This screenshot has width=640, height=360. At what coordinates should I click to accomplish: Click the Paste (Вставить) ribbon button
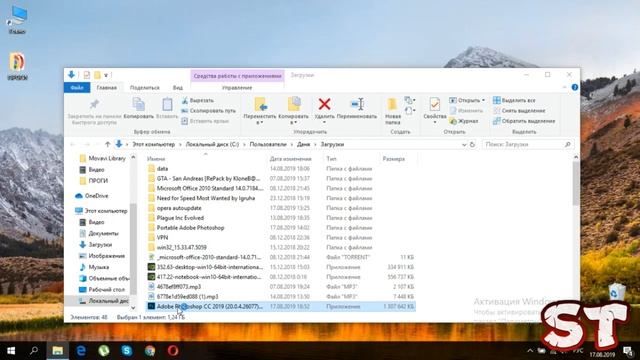[x=167, y=108]
